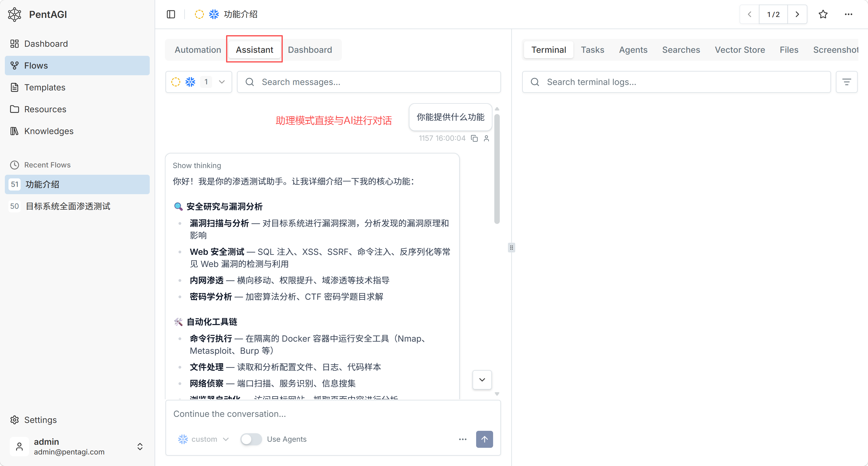Show the Searches tab
This screenshot has height=466, width=868.
coord(681,50)
